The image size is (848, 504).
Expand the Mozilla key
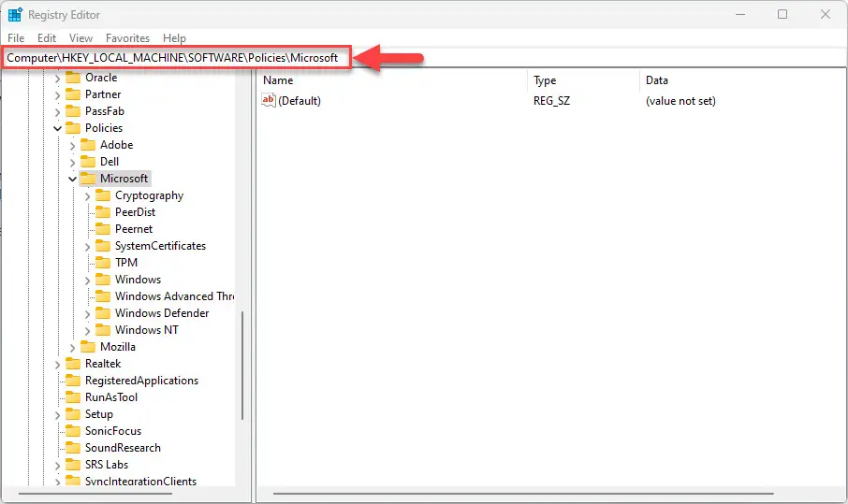click(x=72, y=347)
